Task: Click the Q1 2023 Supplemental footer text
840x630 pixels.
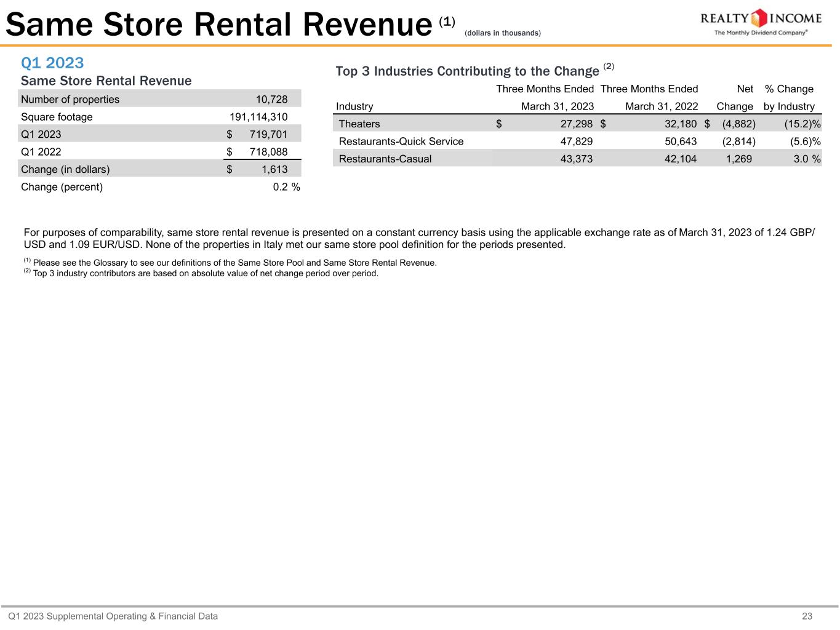Action: (x=113, y=616)
